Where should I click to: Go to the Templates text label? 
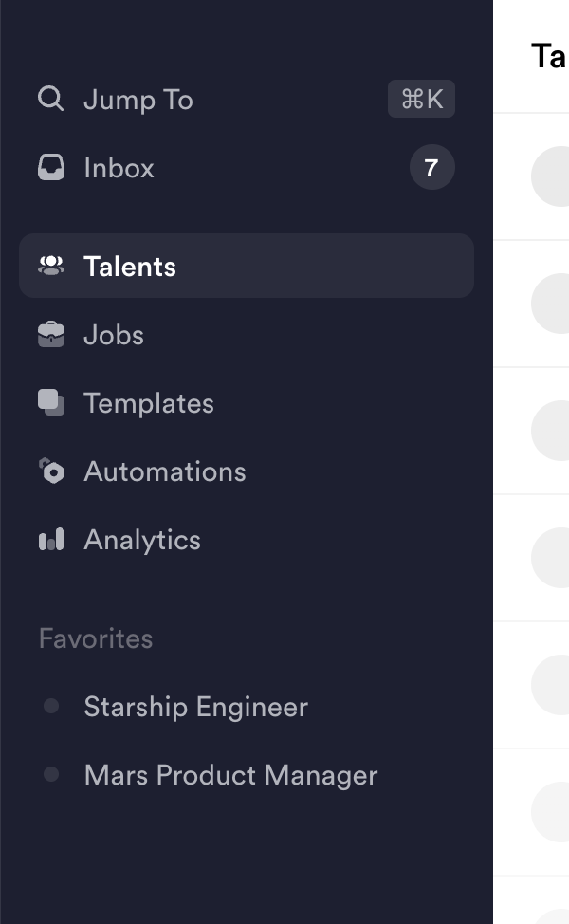(x=149, y=403)
